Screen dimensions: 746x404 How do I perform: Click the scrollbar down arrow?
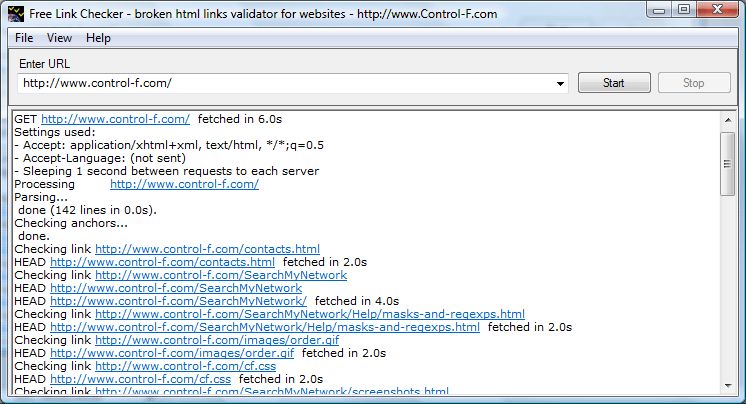(x=727, y=386)
